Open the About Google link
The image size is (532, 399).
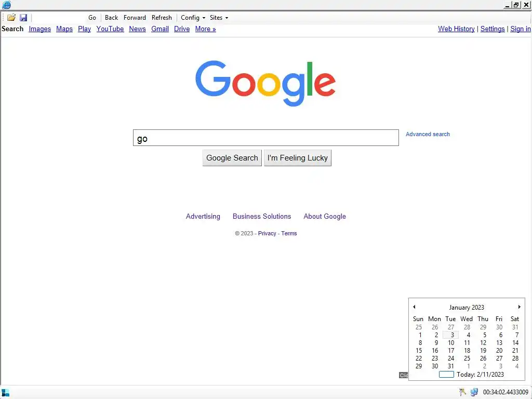tap(325, 217)
